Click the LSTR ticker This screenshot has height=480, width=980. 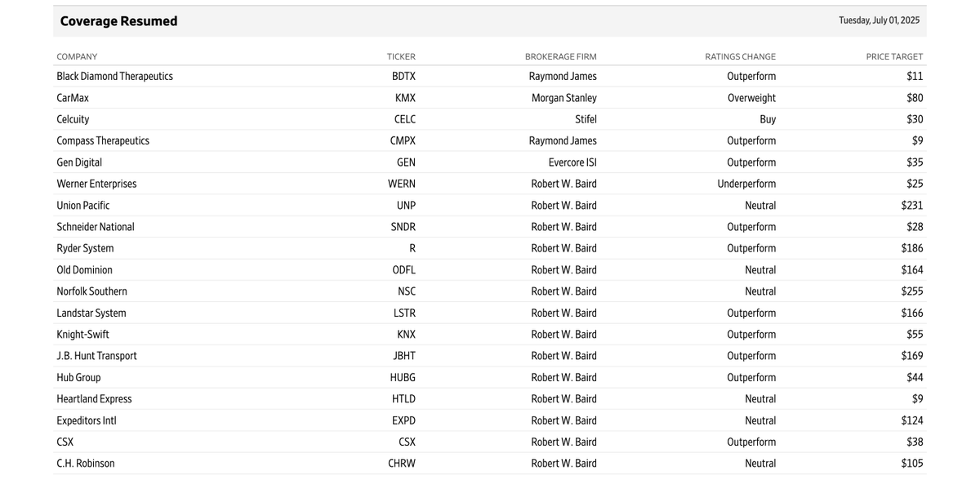pyautogui.click(x=404, y=313)
